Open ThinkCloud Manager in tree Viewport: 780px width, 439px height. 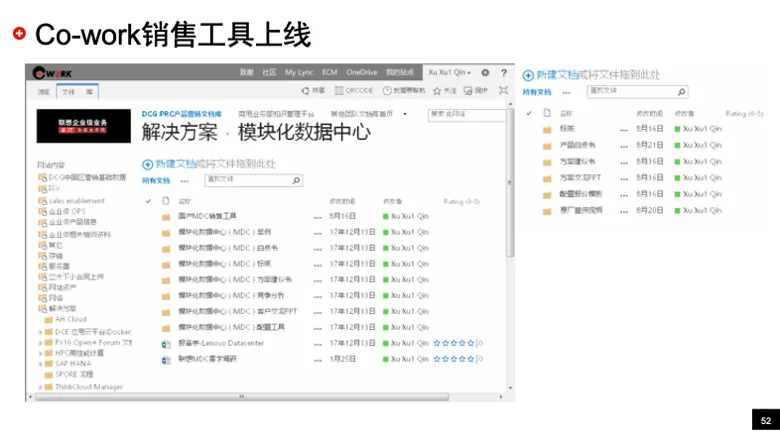point(89,387)
